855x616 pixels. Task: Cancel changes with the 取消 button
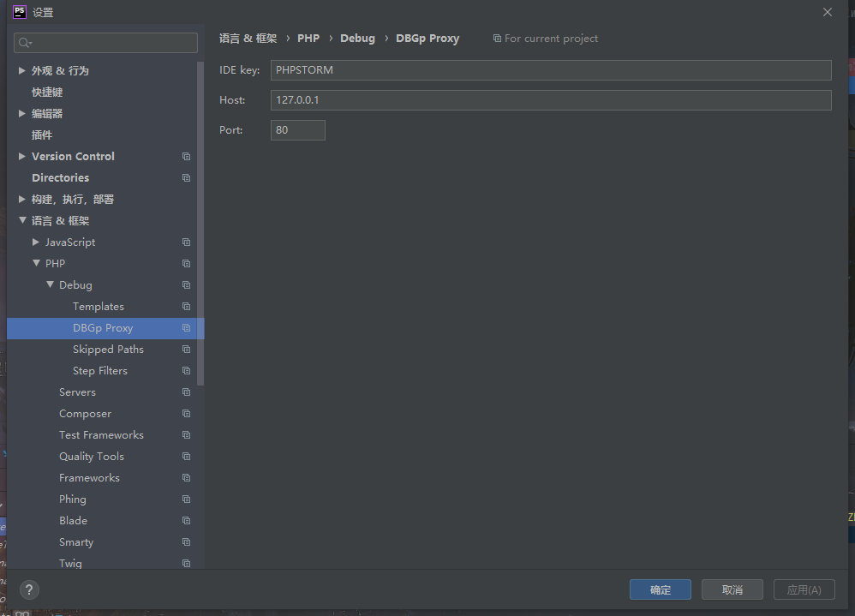pos(732,589)
